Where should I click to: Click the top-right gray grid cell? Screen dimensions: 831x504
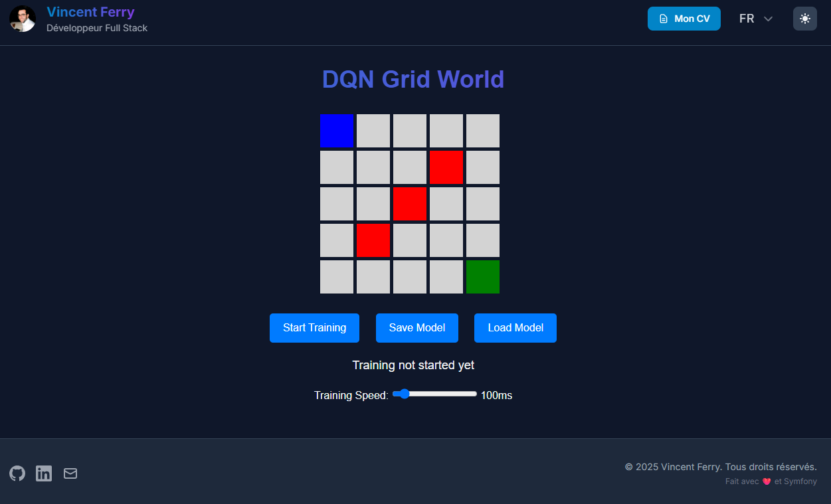pyautogui.click(x=483, y=131)
